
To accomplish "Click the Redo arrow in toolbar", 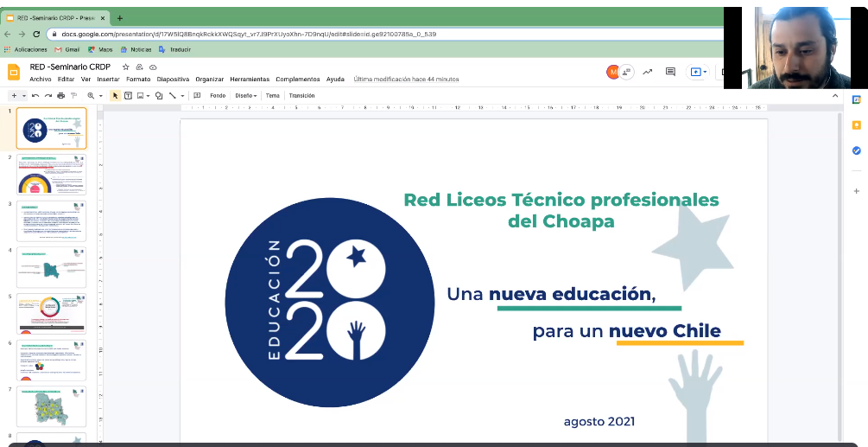I will pos(49,96).
